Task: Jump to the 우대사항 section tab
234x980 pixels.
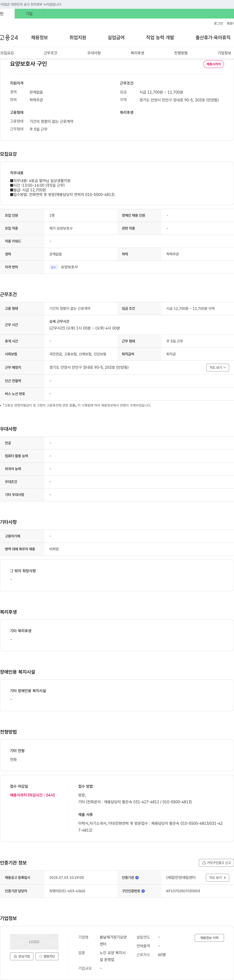Action: [x=94, y=53]
